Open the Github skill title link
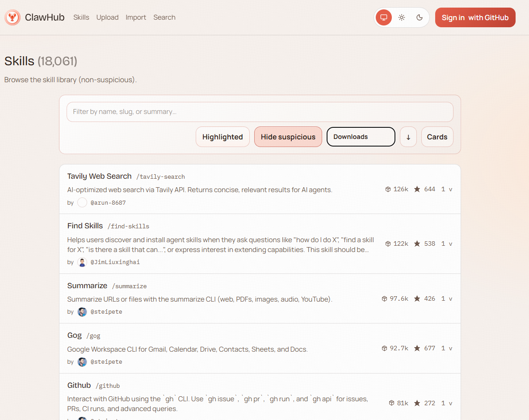529x420 pixels. [79, 385]
